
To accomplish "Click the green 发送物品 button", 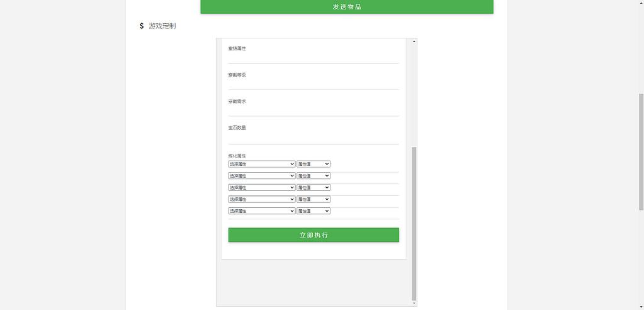I will [347, 7].
